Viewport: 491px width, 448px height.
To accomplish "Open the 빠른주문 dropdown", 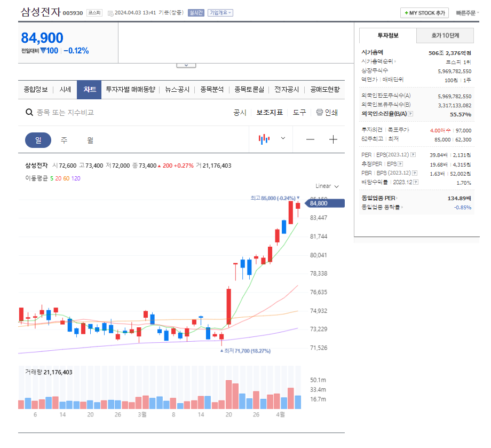I will pos(467,13).
